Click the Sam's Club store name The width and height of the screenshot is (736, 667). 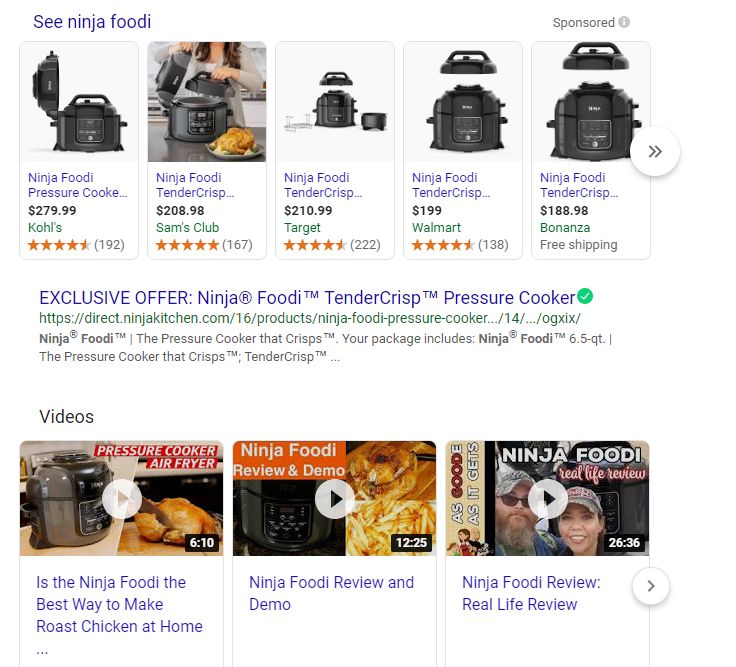(187, 227)
